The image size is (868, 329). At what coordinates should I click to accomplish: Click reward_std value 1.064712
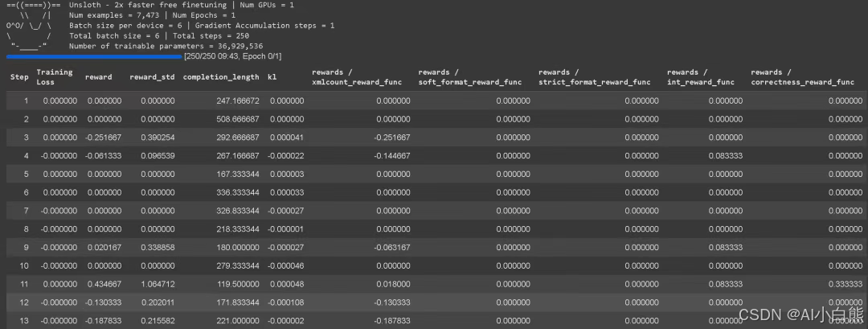pos(158,284)
